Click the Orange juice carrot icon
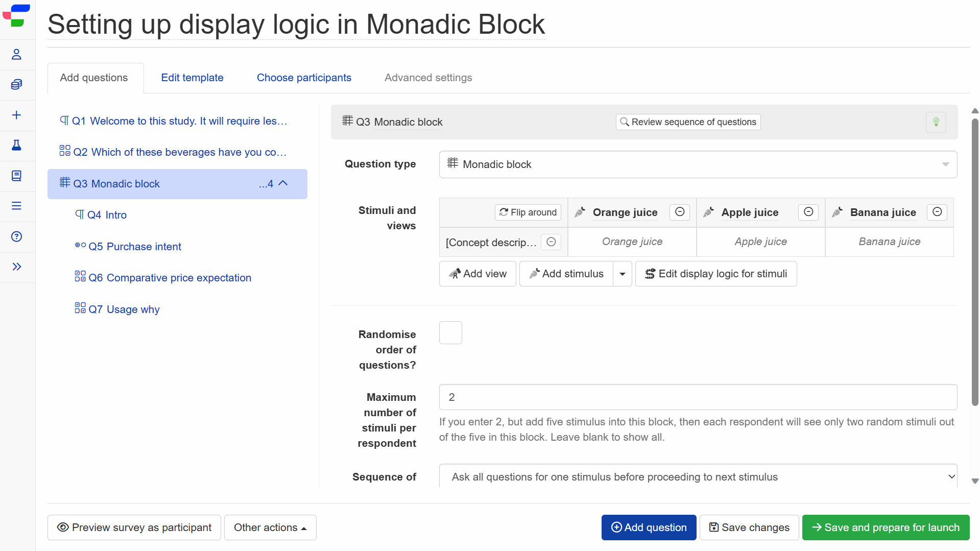Image resolution: width=980 pixels, height=551 pixels. click(x=580, y=212)
